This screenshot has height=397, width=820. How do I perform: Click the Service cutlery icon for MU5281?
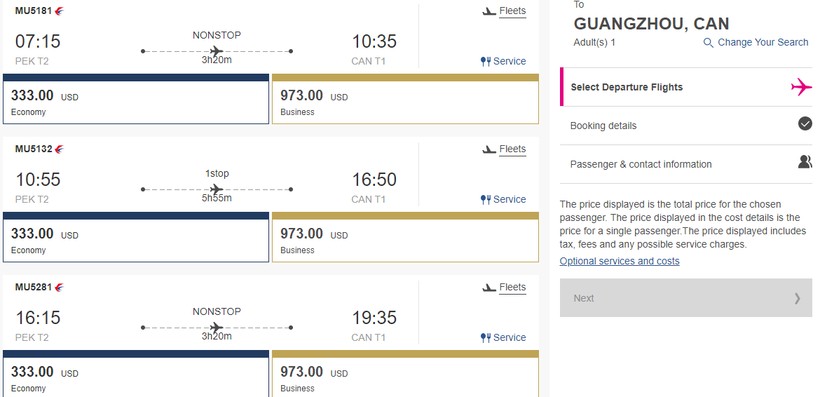(x=486, y=338)
